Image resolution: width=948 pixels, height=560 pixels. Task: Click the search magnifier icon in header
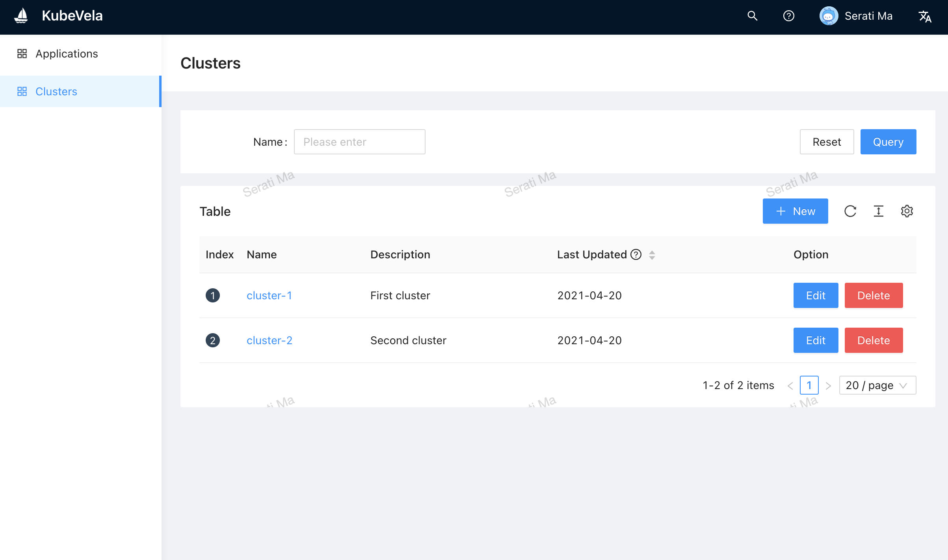click(752, 16)
